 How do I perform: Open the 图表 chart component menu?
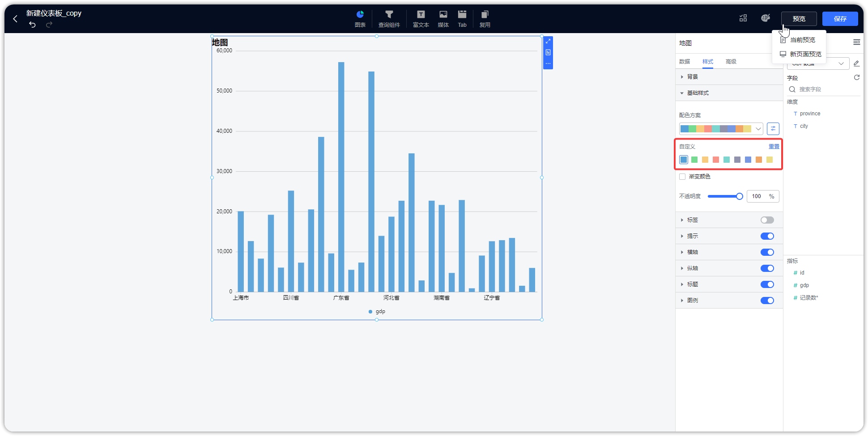(360, 19)
